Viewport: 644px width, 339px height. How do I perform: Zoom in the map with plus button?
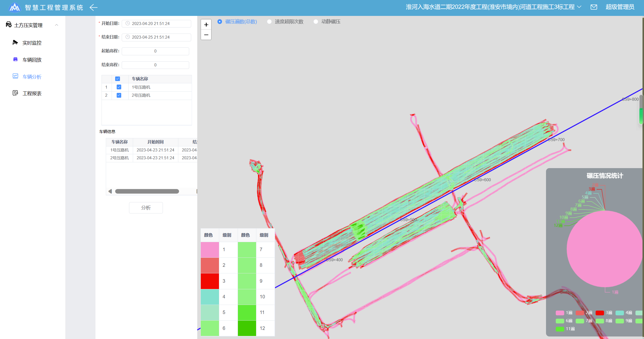(206, 25)
